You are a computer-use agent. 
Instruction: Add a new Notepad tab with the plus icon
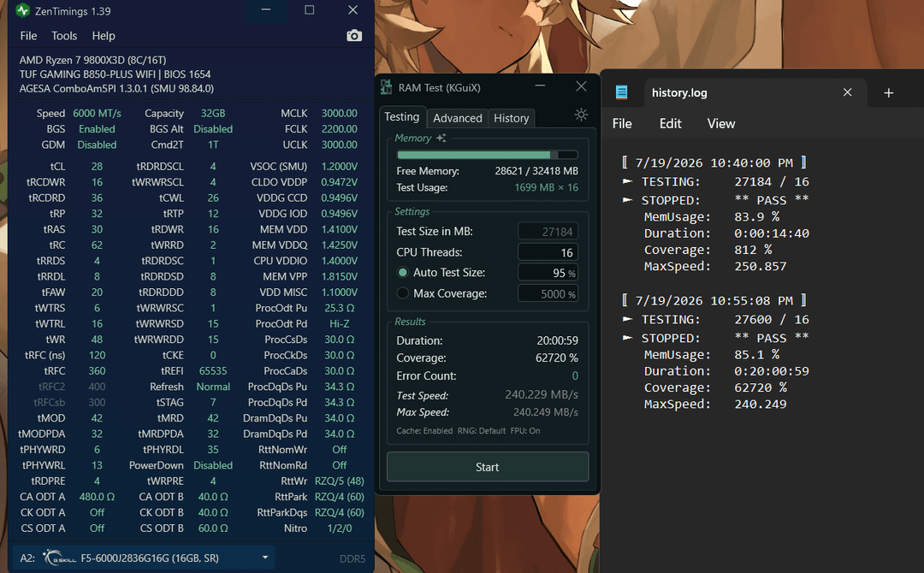[888, 93]
